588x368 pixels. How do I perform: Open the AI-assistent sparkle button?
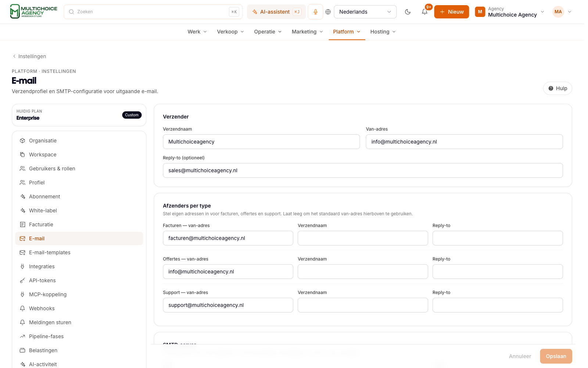276,12
